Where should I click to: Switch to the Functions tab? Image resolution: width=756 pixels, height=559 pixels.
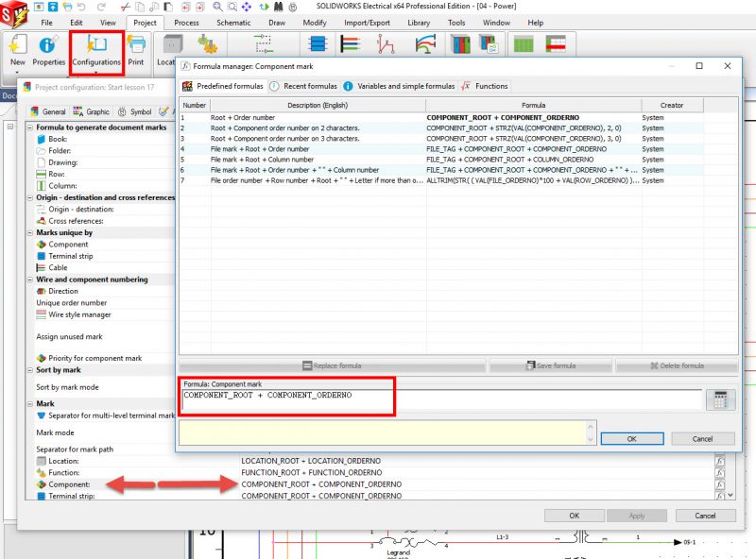coord(485,86)
